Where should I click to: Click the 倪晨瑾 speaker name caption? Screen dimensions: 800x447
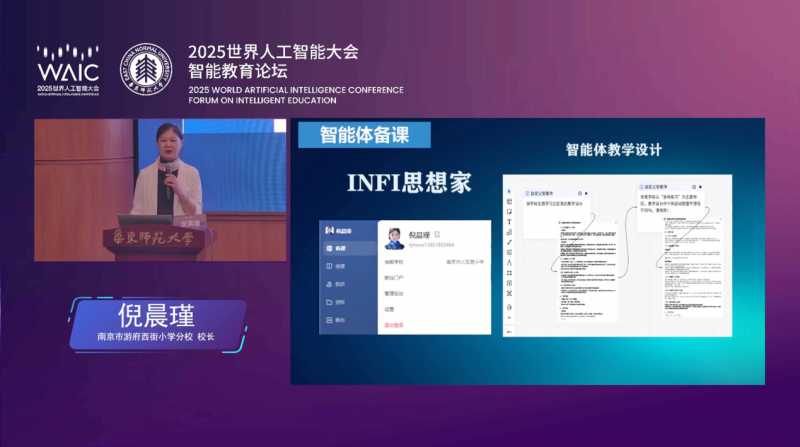coord(157,315)
